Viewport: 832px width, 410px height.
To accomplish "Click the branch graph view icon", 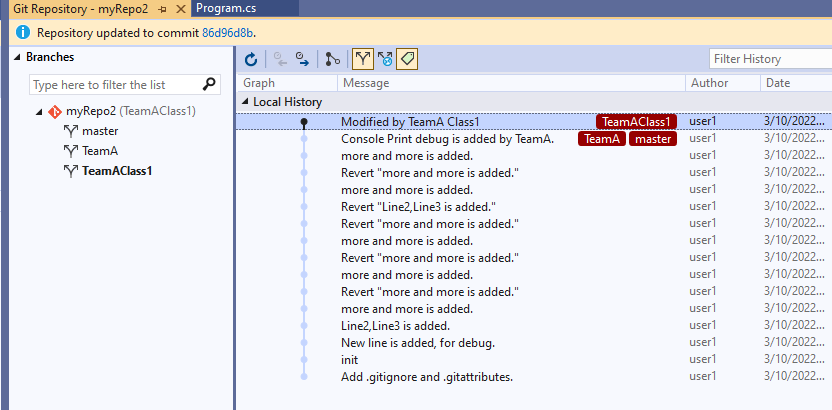I will pyautogui.click(x=333, y=59).
